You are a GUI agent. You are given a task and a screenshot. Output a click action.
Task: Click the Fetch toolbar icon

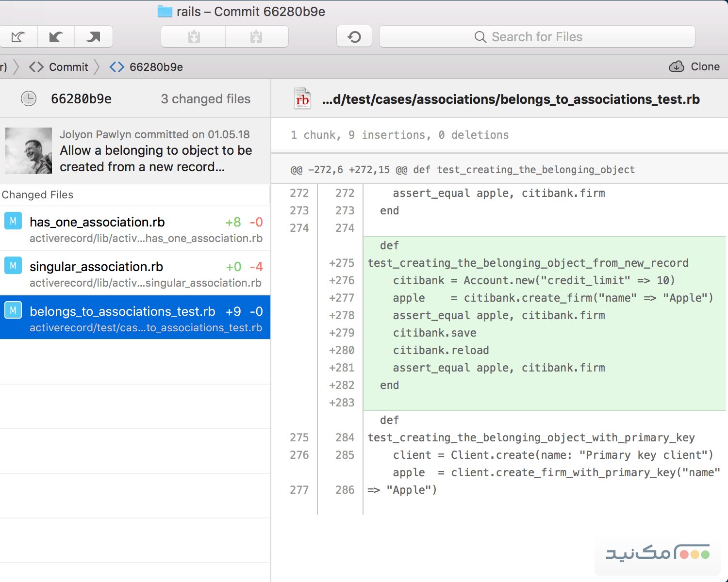(18, 37)
